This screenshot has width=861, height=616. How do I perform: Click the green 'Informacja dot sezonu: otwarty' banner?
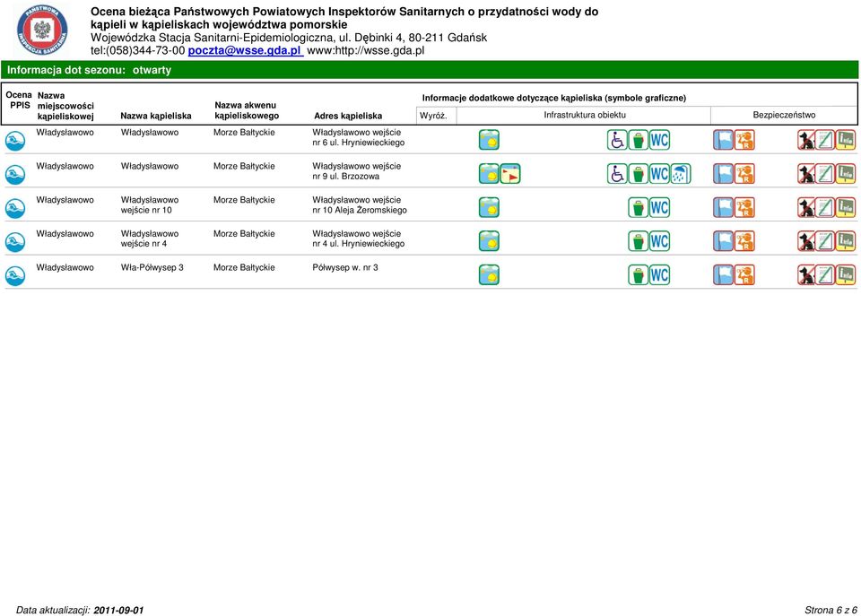430,70
